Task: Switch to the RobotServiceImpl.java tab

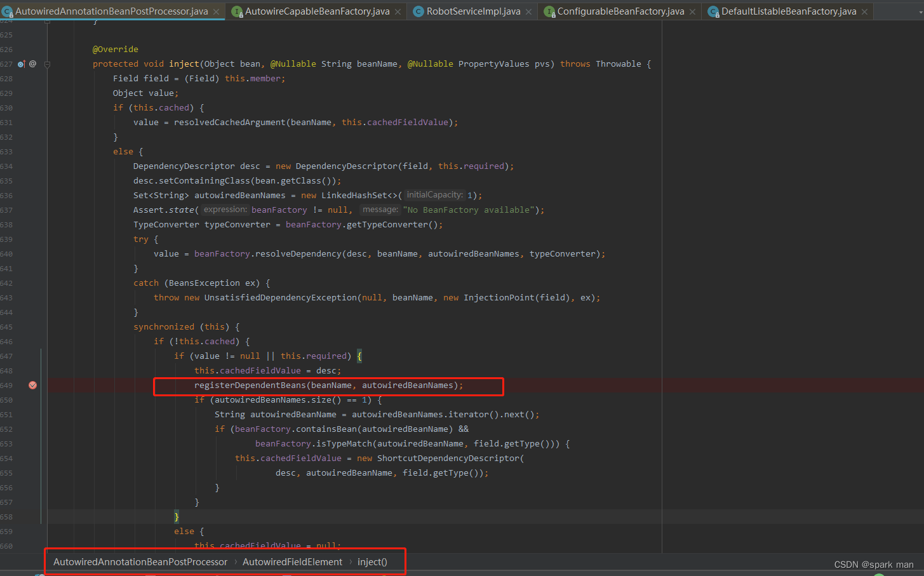Action: pyautogui.click(x=473, y=11)
